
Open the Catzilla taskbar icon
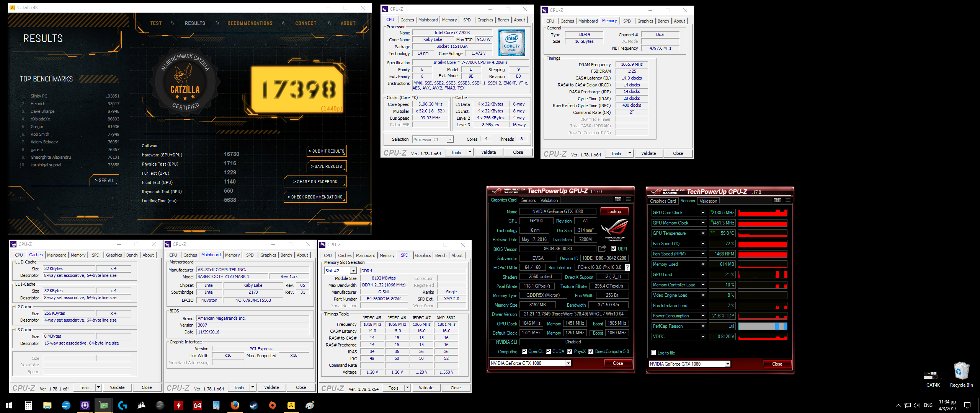pos(291,405)
